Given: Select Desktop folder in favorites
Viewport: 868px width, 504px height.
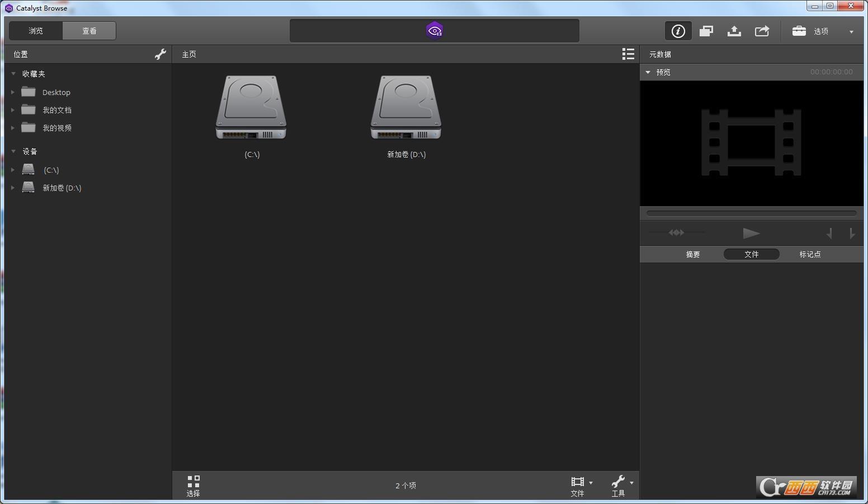Looking at the screenshot, I should (x=56, y=92).
